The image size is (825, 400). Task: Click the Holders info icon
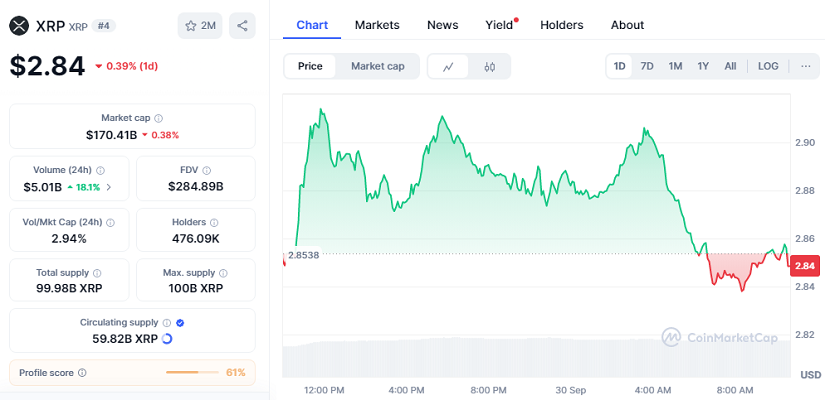(215, 223)
